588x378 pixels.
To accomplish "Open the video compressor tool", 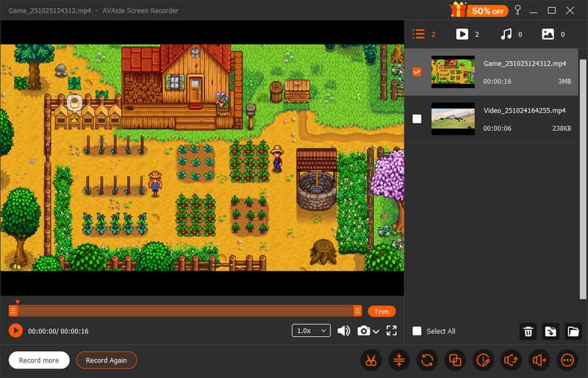I will [399, 360].
